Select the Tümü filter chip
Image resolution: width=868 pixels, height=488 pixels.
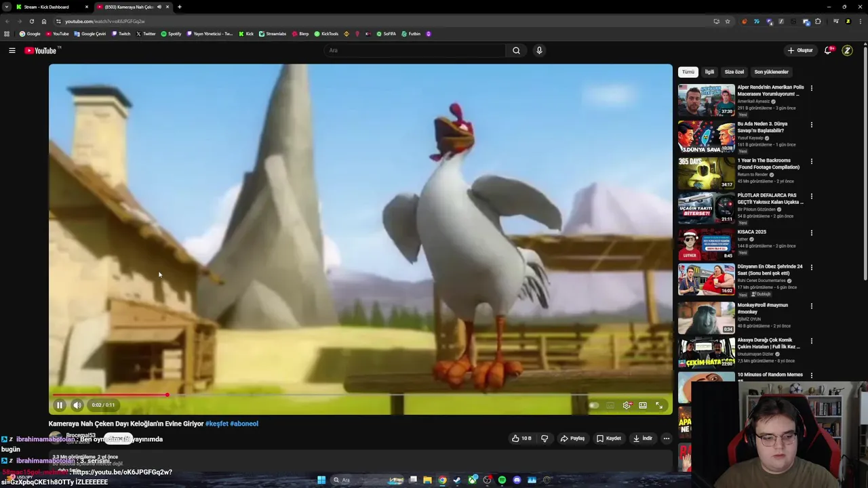pyautogui.click(x=688, y=72)
